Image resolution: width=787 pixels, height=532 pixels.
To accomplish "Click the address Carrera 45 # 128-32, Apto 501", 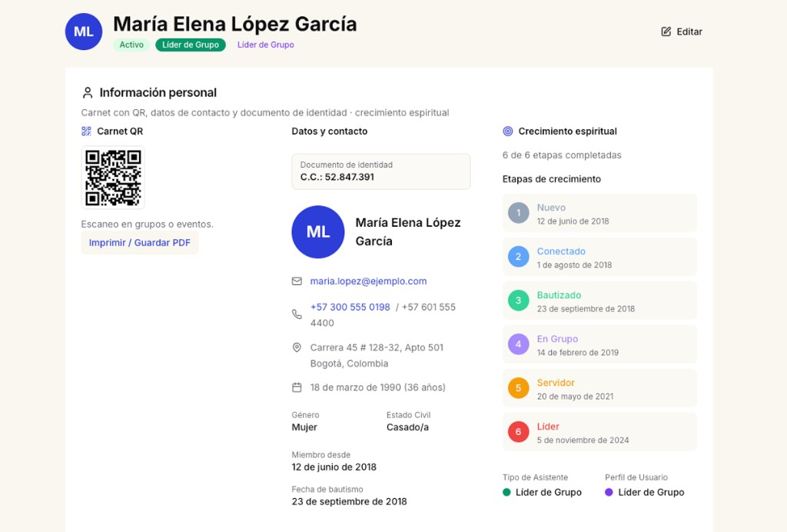I will tap(377, 347).
